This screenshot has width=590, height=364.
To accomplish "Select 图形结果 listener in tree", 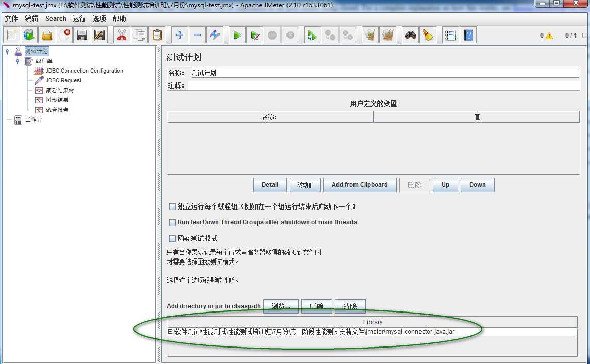I will [x=57, y=100].
